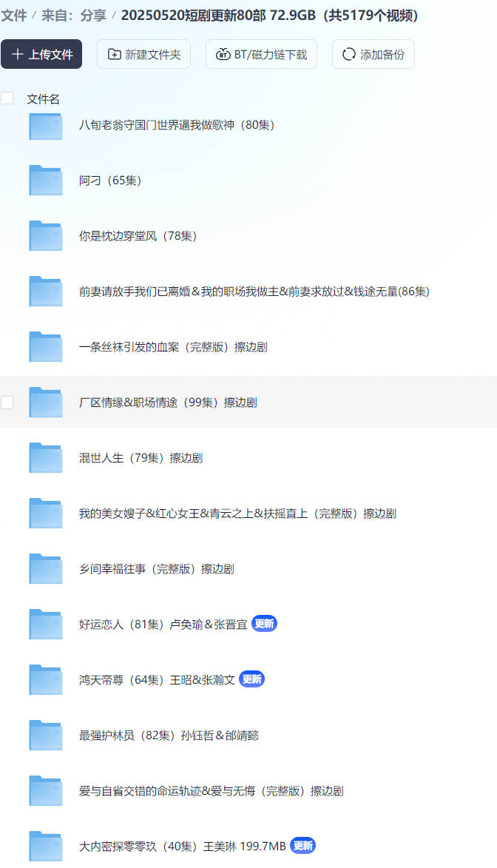
Task: Select folder icon of 你是枕边穿堂风
Action: tap(45, 236)
